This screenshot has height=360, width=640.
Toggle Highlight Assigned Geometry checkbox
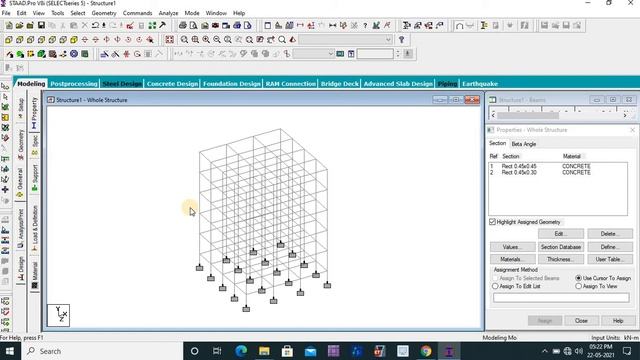[x=492, y=222]
